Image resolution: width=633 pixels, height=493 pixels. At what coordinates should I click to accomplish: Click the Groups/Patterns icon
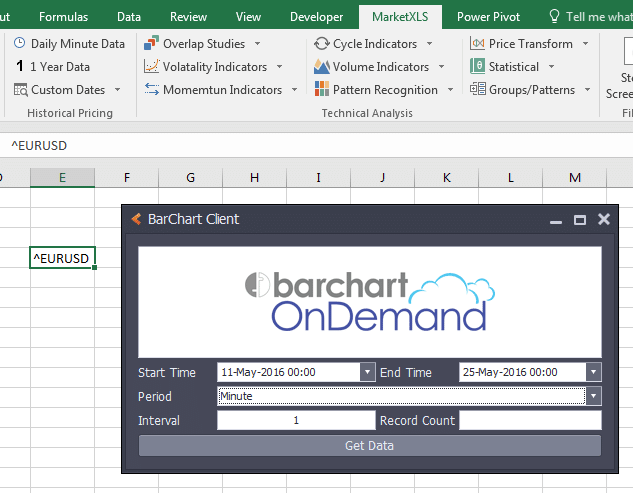click(478, 89)
